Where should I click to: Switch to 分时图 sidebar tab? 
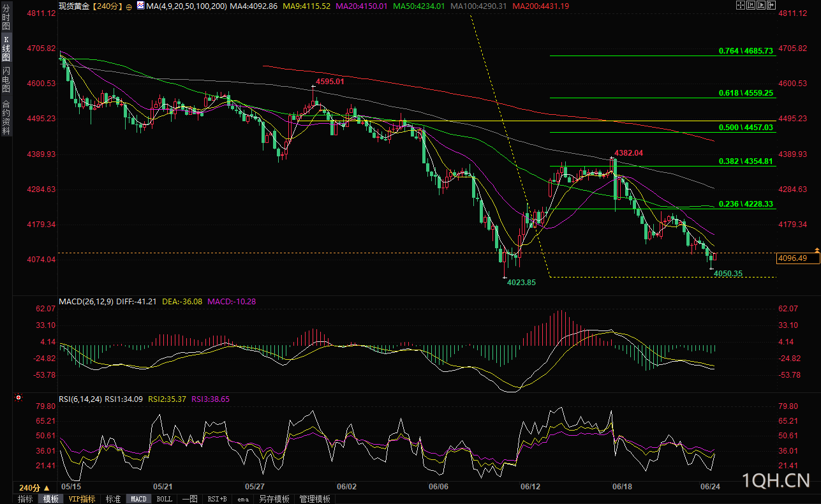6,18
